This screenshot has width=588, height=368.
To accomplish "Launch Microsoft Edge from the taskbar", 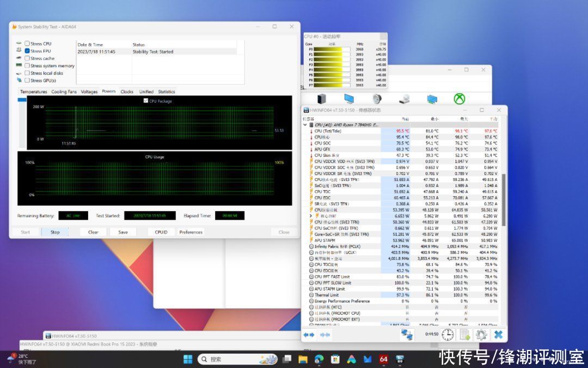I will pos(319,359).
